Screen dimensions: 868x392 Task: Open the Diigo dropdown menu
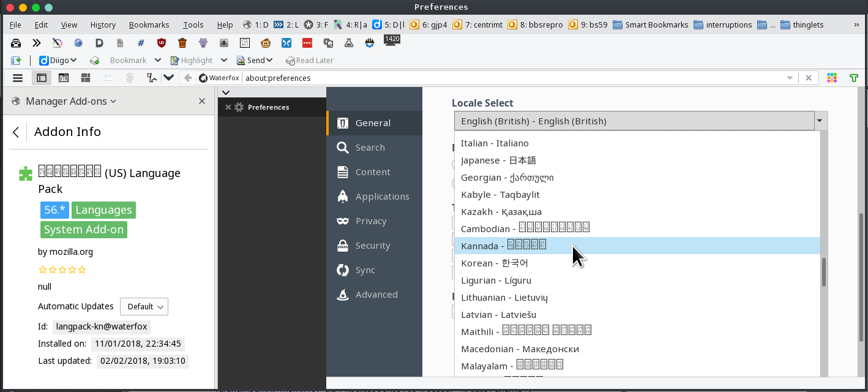(58, 60)
